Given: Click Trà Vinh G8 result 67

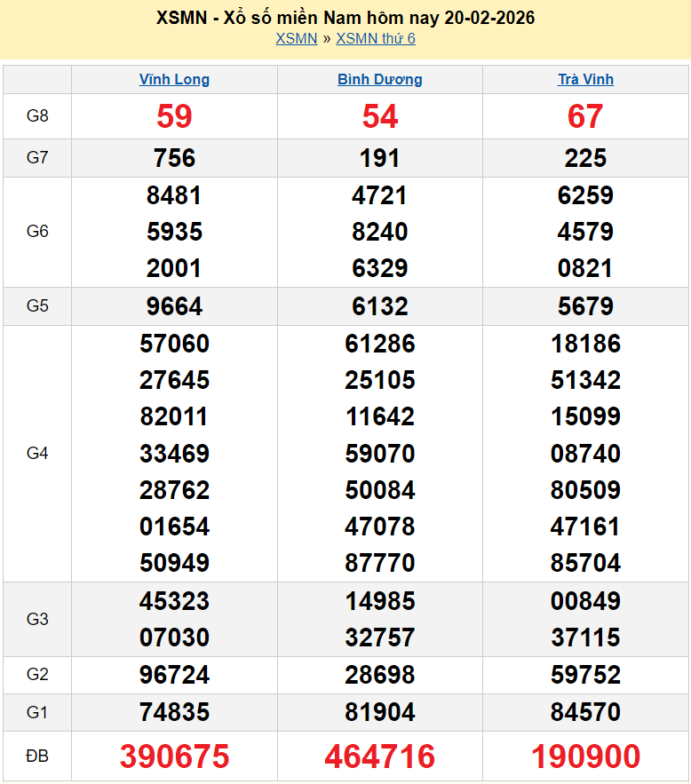Looking at the screenshot, I should click(x=585, y=116).
